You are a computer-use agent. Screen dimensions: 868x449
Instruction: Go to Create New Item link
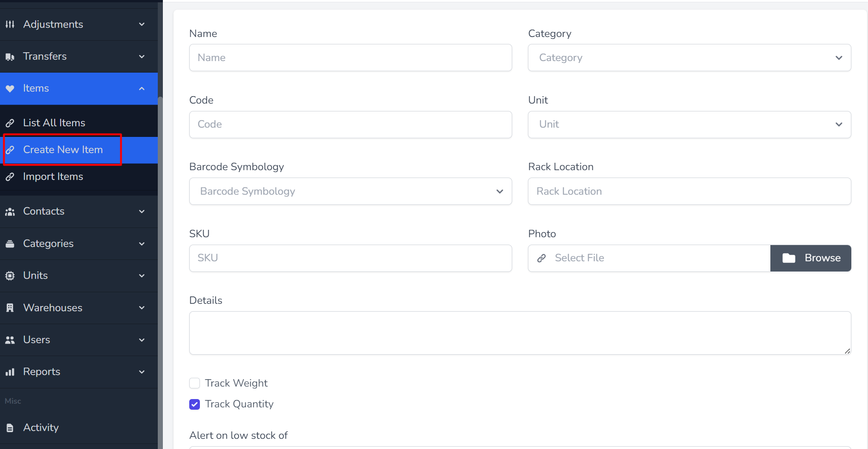63,150
